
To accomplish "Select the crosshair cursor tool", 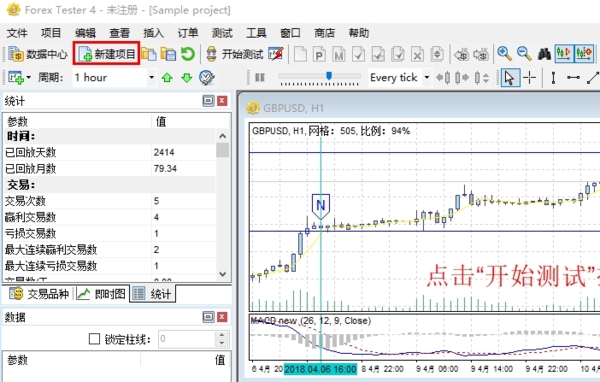I will [x=530, y=78].
